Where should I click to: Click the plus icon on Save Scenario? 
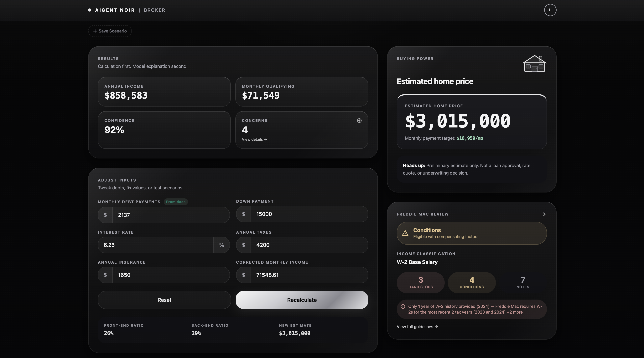point(95,31)
